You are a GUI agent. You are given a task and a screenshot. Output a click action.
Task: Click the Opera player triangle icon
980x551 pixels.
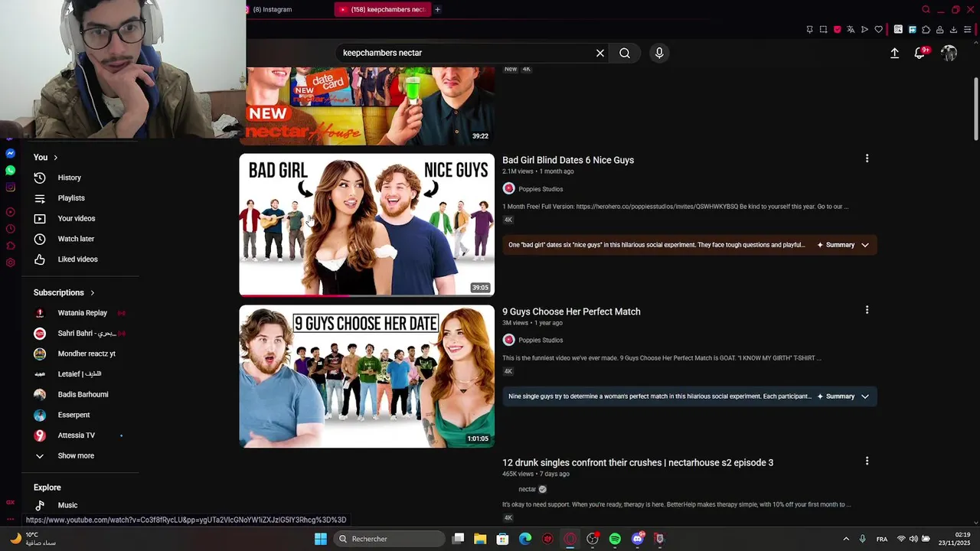click(864, 30)
